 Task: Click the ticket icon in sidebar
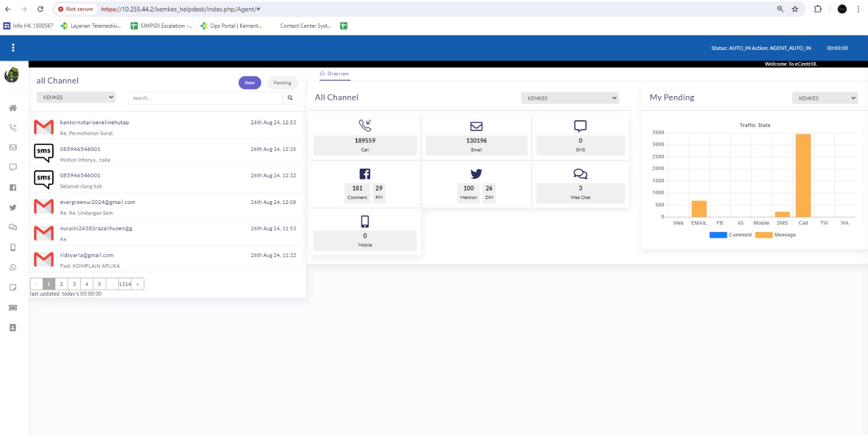(13, 308)
